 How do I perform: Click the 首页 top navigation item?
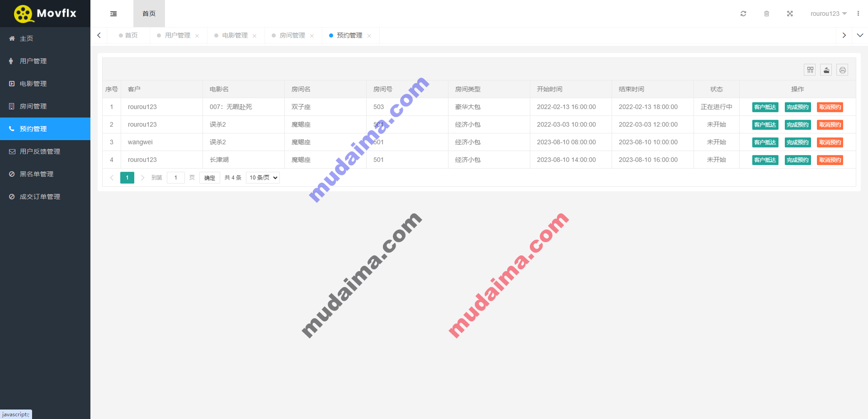tap(149, 14)
